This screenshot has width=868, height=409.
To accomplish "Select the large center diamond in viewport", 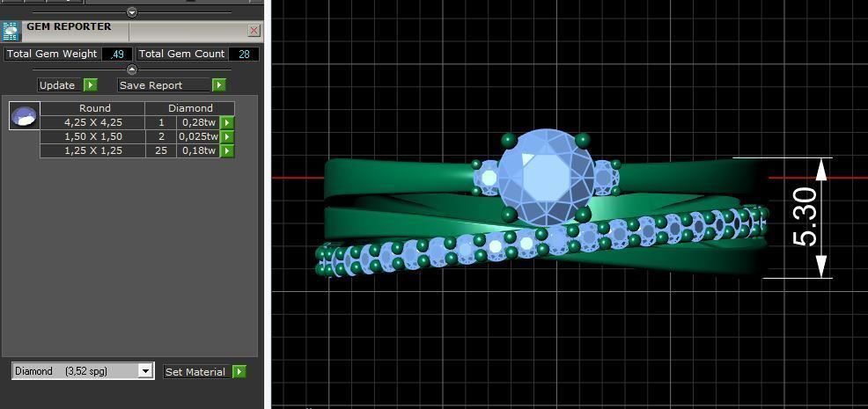I will pos(546,177).
